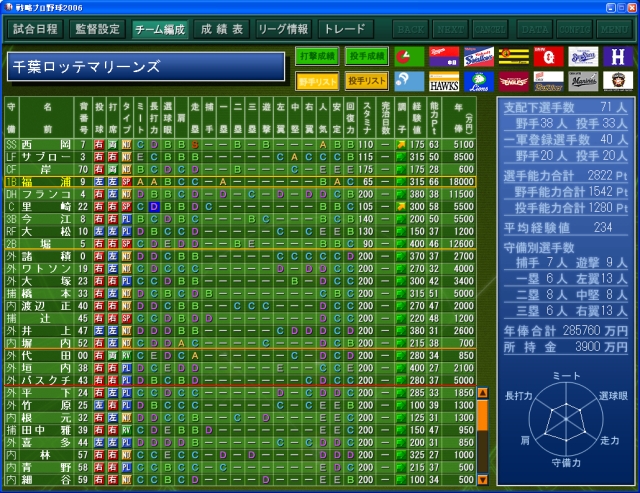
Task: Click the SP type badge for 里崎
Action: [126, 207]
